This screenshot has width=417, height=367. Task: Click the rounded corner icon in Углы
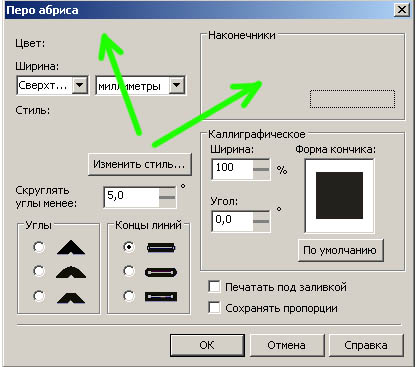click(x=71, y=272)
